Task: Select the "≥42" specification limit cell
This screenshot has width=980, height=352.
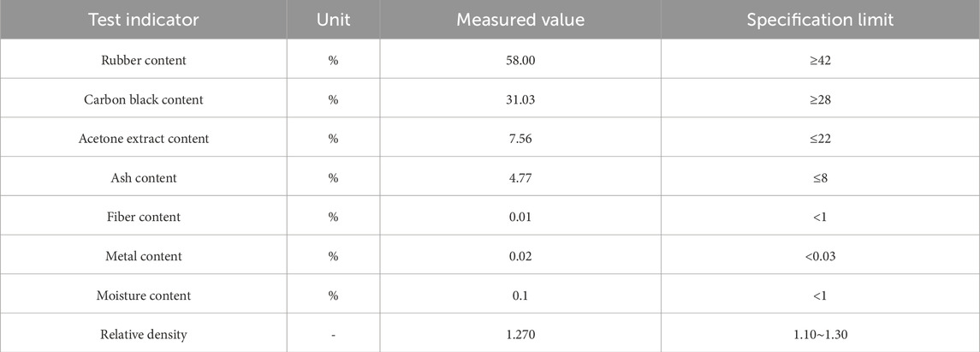Action: (820, 60)
